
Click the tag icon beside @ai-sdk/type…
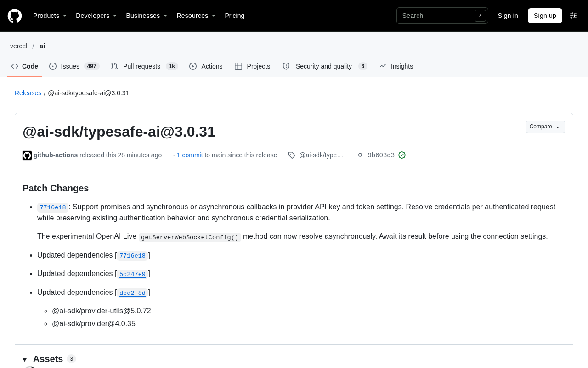pyautogui.click(x=292, y=155)
